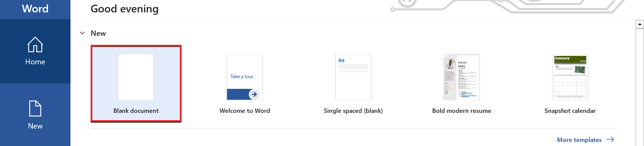Click the Snapshot calendar caption text
This screenshot has width=644, height=146.
pos(570,111)
